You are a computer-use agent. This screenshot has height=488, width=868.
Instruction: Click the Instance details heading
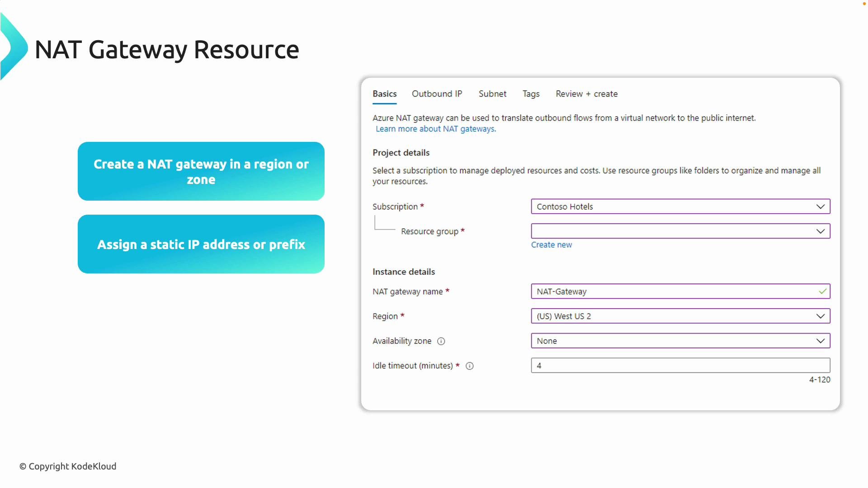(404, 272)
